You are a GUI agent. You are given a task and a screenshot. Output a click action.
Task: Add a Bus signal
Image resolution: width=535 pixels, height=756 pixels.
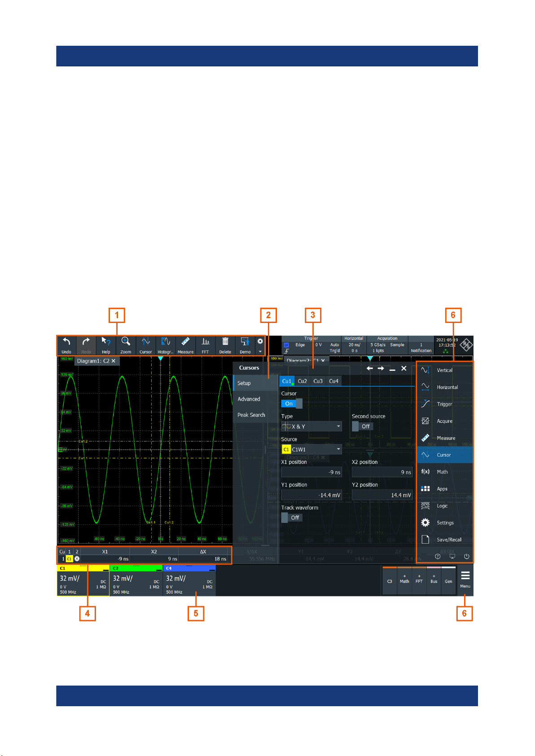click(x=434, y=581)
